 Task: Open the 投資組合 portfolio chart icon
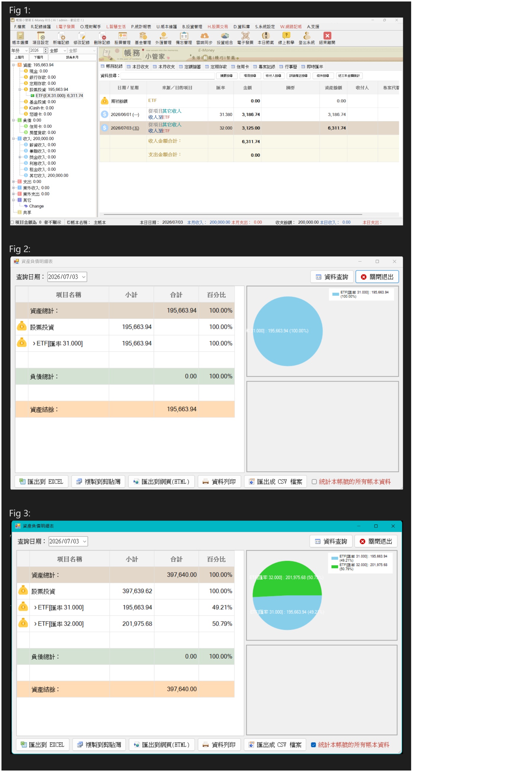coord(225,38)
